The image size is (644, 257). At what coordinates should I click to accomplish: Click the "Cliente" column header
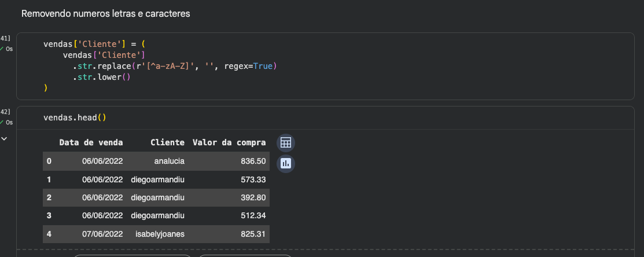167,142
